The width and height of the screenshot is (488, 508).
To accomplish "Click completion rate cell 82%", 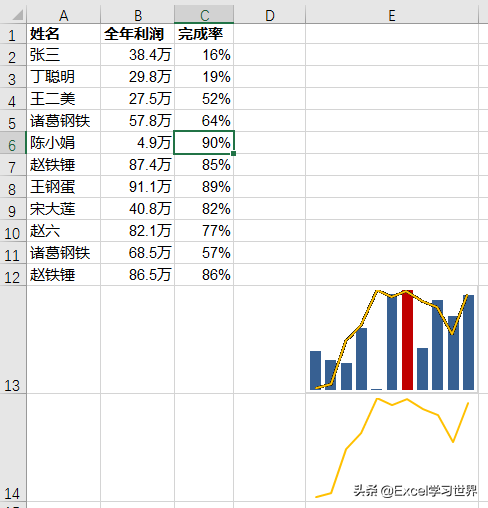I will point(204,209).
